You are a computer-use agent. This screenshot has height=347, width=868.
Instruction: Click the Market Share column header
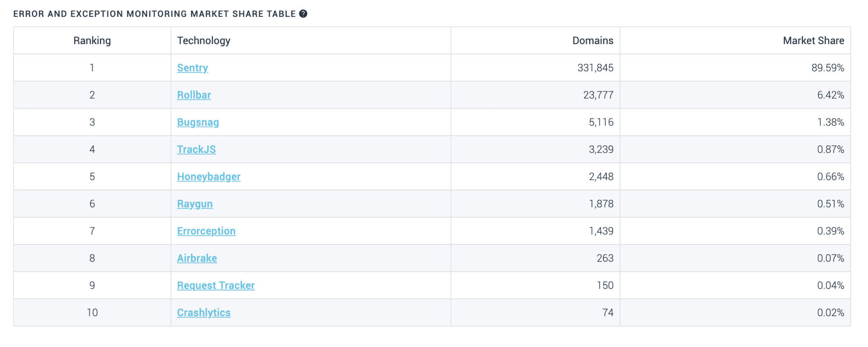[813, 41]
